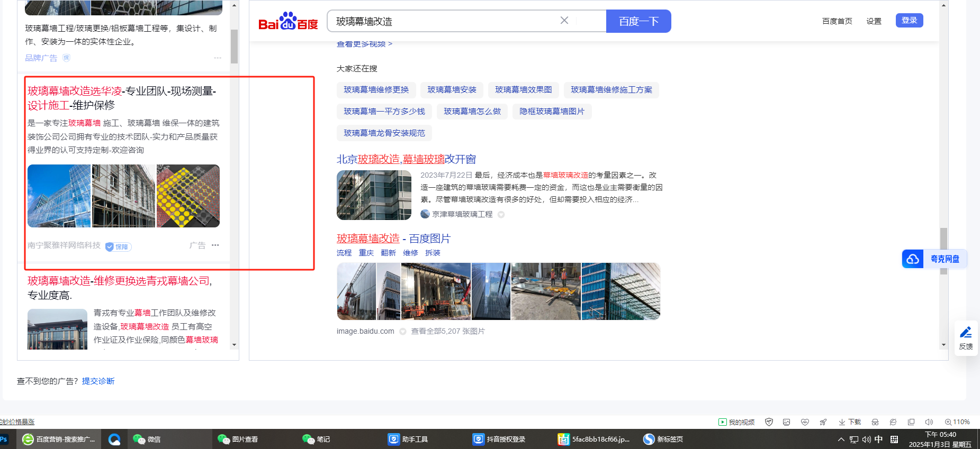Toggle the 中 input language indicator

(879, 439)
